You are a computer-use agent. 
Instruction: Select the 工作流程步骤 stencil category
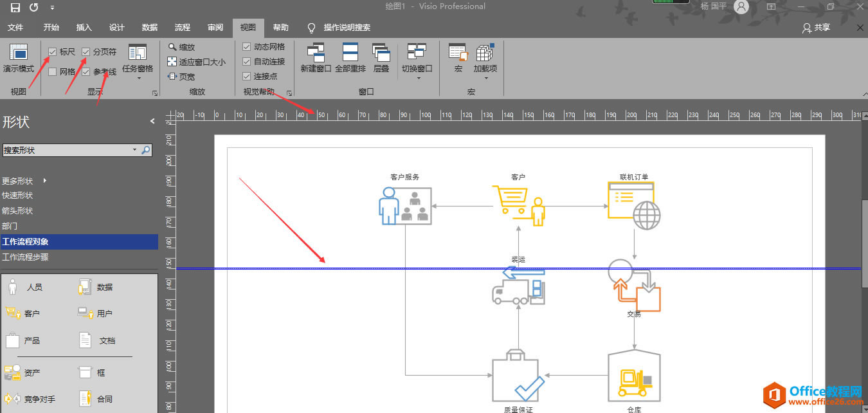[26, 257]
